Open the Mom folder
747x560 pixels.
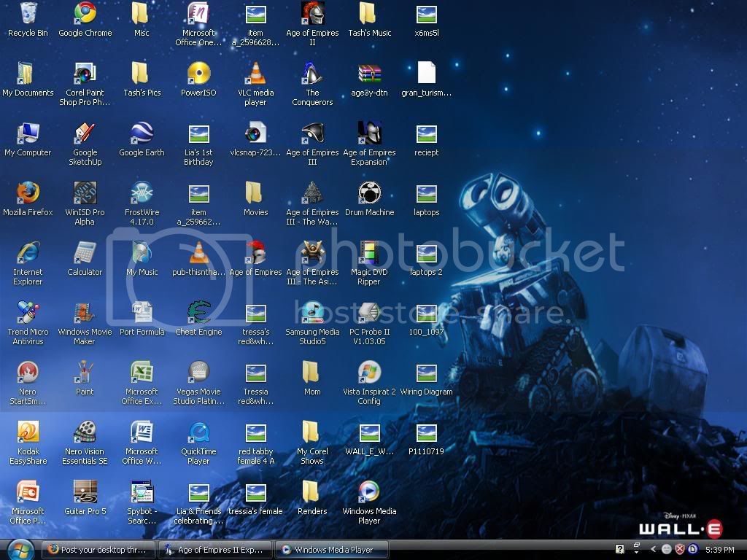tap(311, 373)
